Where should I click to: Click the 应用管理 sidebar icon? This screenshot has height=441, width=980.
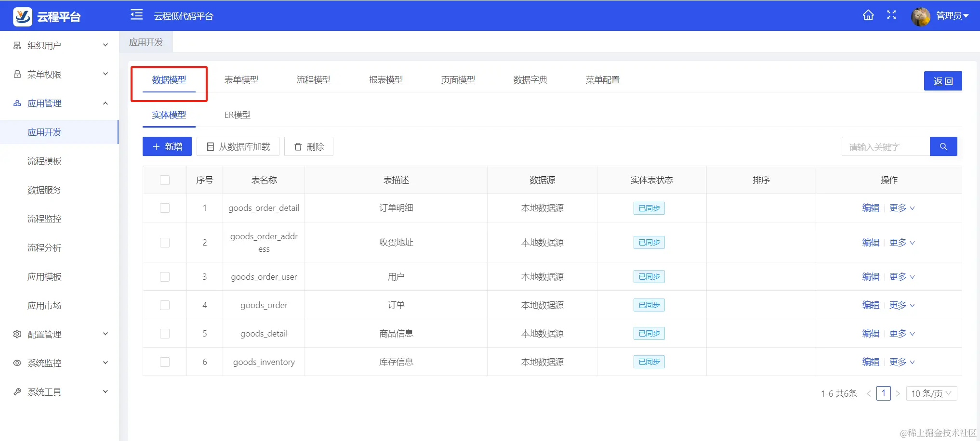[17, 103]
